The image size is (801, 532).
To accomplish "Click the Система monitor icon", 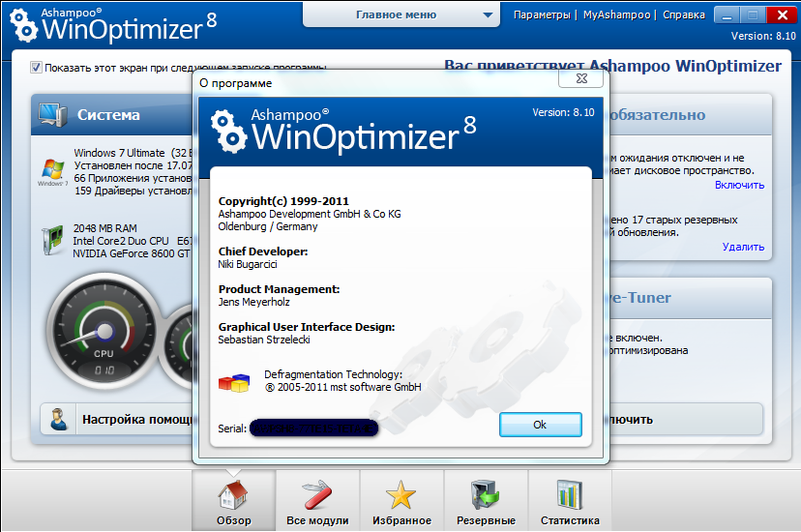I will (53, 115).
